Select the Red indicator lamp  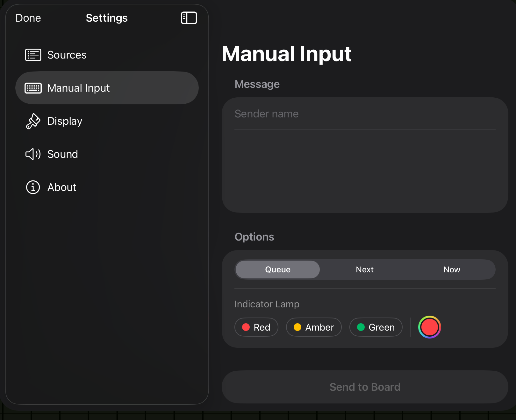coord(256,327)
